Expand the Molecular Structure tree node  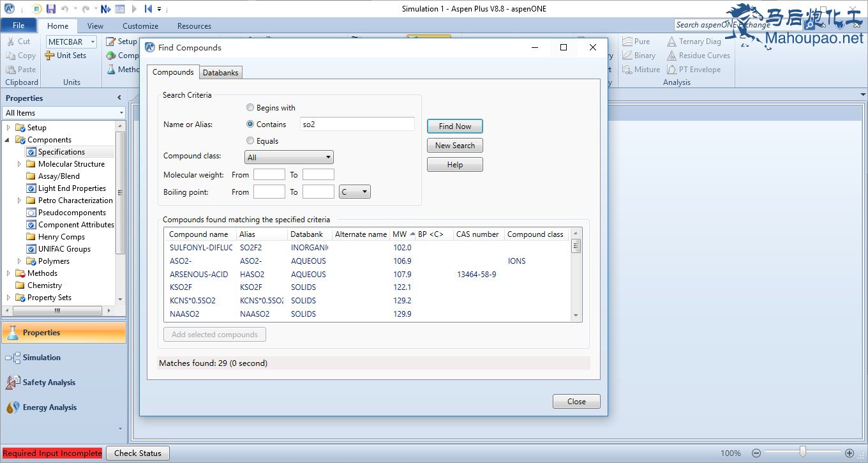pyautogui.click(x=19, y=164)
